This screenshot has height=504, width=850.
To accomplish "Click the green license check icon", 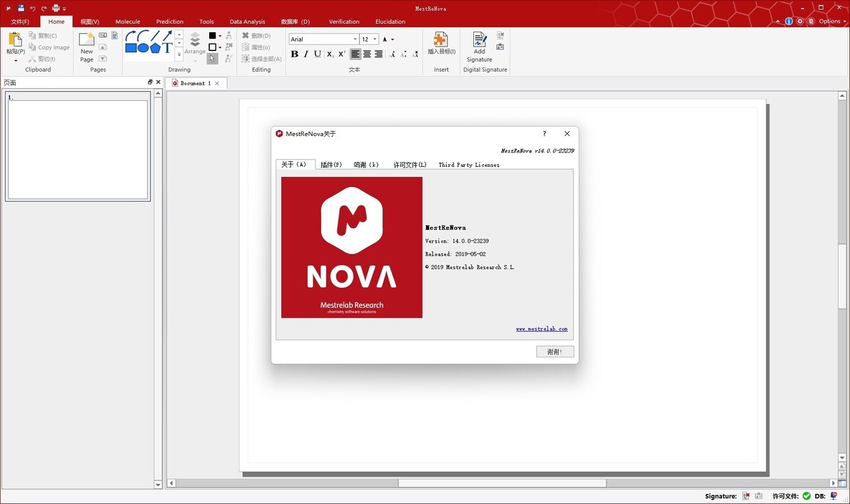I will pyautogui.click(x=807, y=496).
